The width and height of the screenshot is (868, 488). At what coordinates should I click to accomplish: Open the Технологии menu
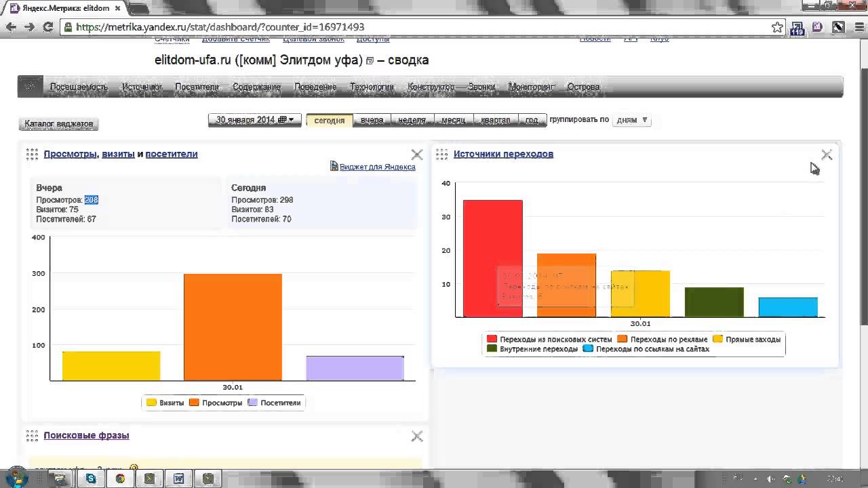tap(372, 87)
